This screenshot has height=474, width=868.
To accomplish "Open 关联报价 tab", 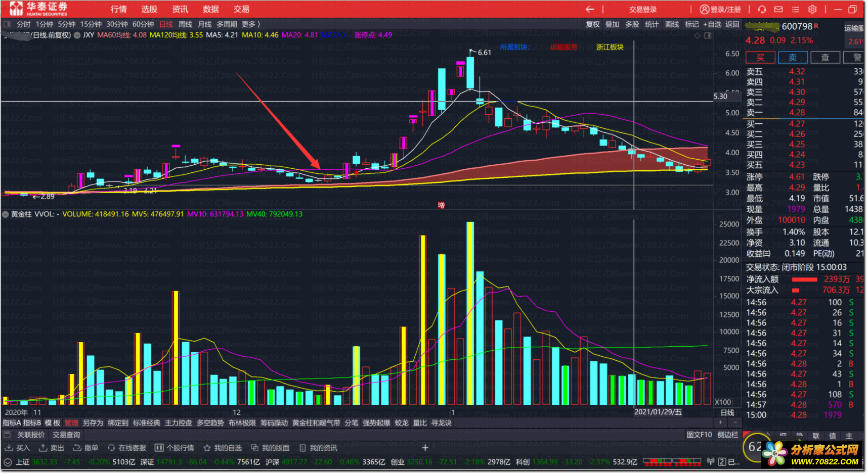I will 31,435.
